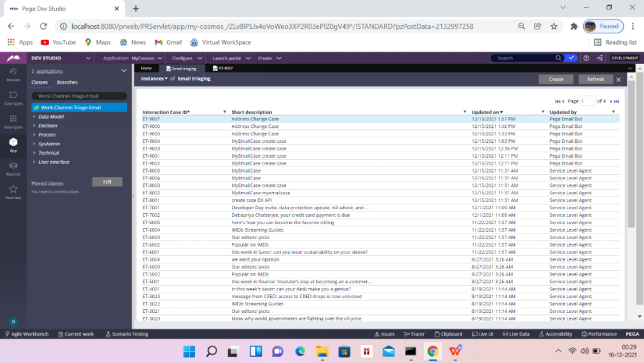Screen dimensions: 644x363
Task: Open Recents in the left sidebar
Action: (x=13, y=74)
